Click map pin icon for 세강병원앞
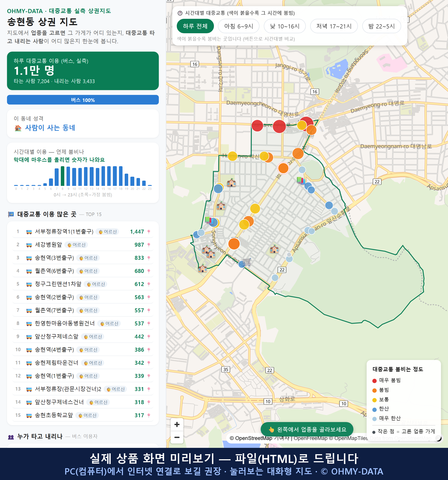448x480 pixels. coord(149,245)
